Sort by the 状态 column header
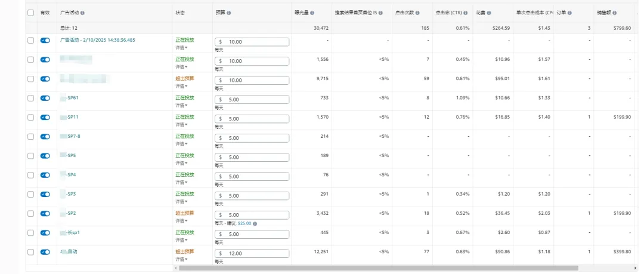 click(x=180, y=13)
